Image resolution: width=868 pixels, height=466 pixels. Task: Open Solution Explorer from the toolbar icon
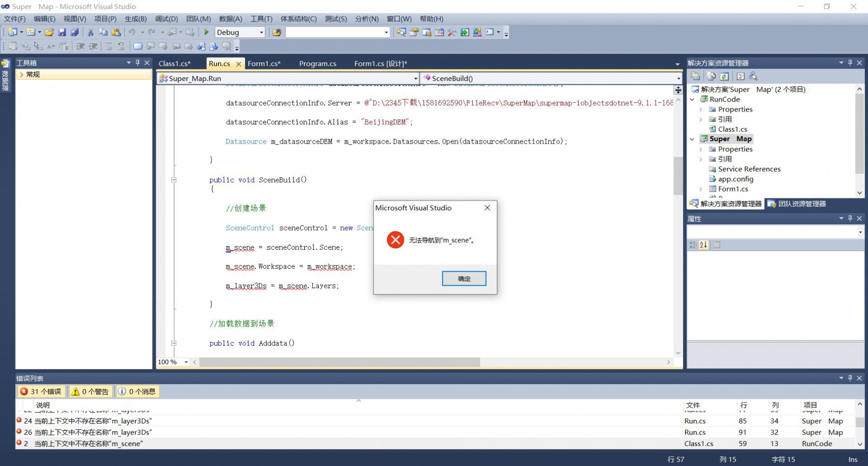click(401, 32)
